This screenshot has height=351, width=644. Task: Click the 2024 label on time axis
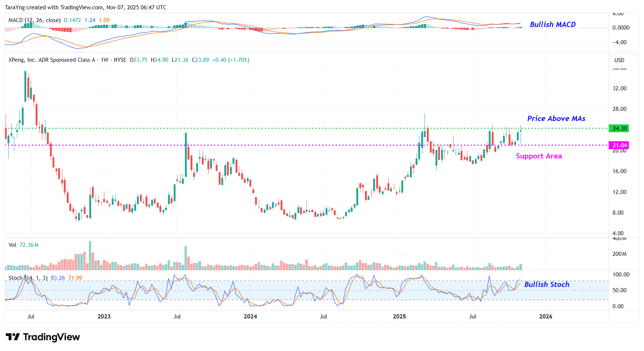[250, 317]
